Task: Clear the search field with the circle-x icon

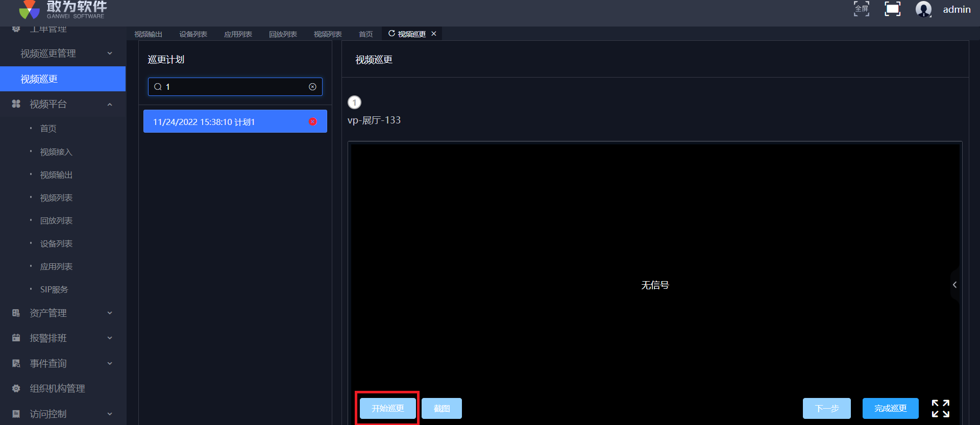Action: 312,87
